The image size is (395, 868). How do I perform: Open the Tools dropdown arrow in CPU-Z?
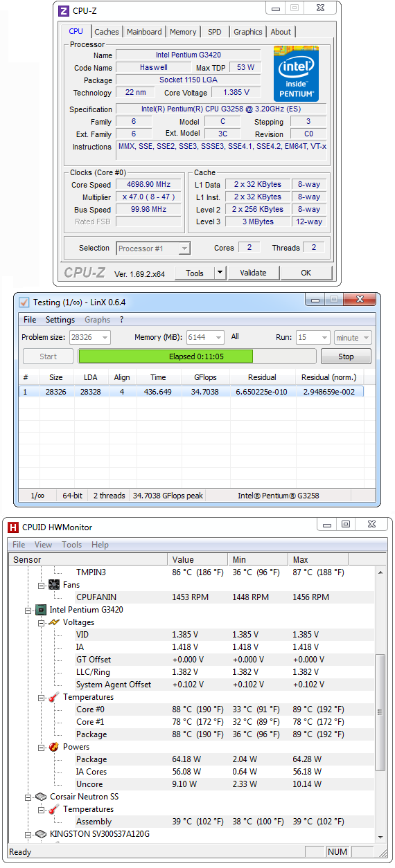point(220,273)
